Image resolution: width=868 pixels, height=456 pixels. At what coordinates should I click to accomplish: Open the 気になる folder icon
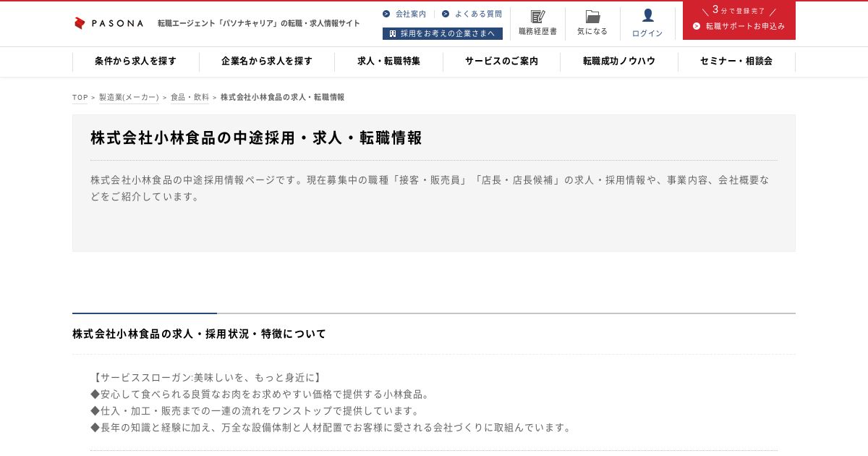pos(592,17)
